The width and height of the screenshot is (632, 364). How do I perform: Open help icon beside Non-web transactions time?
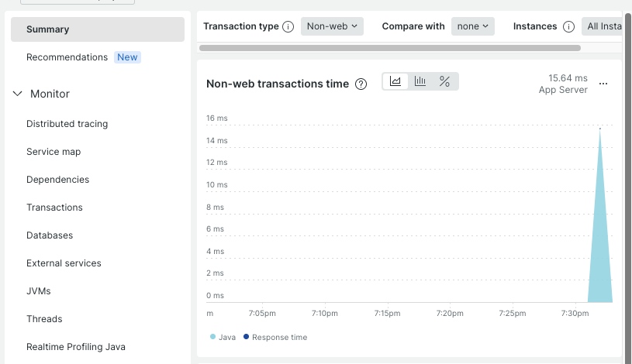pyautogui.click(x=361, y=84)
